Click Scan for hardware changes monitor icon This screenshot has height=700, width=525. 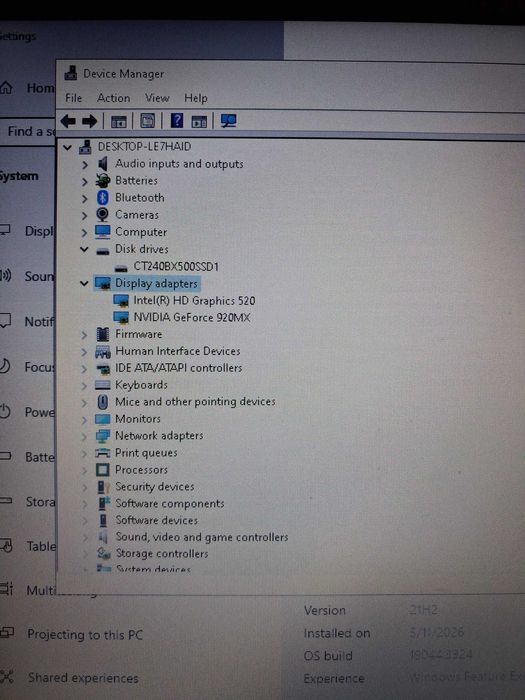point(229,121)
